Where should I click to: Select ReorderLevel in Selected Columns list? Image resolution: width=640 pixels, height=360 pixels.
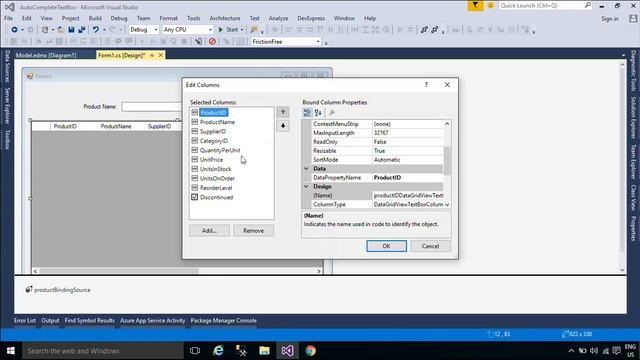click(216, 188)
